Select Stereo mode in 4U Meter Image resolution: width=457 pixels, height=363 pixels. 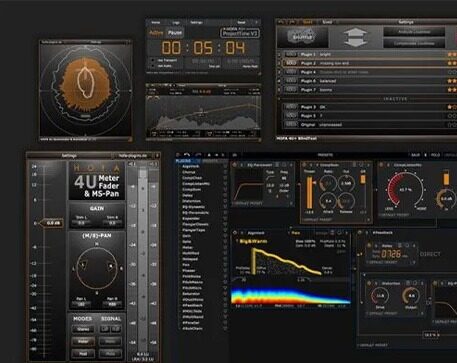click(83, 329)
